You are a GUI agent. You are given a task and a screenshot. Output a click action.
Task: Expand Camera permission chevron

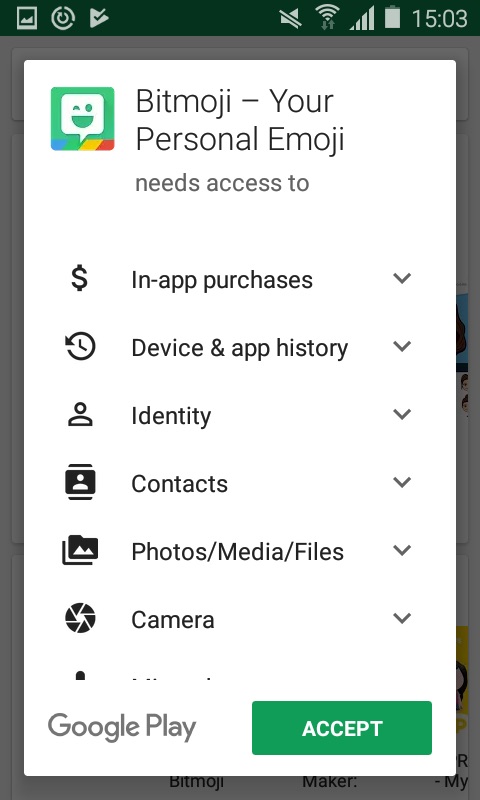tap(402, 618)
